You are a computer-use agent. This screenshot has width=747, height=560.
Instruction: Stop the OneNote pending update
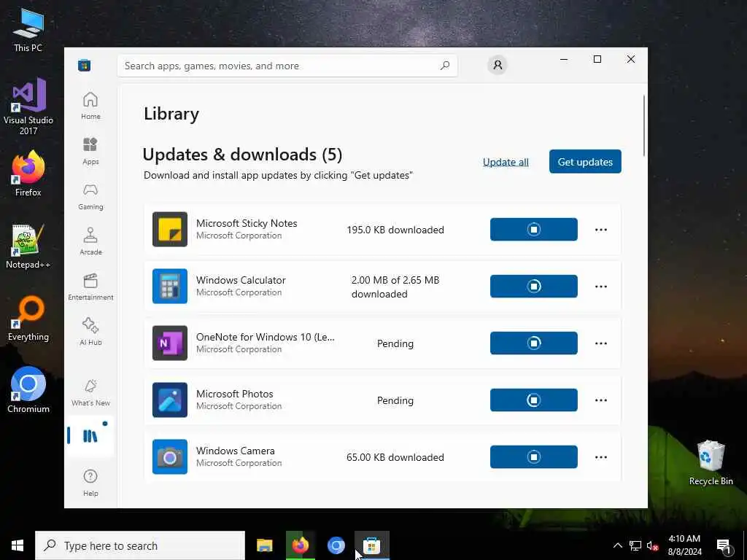(x=533, y=343)
